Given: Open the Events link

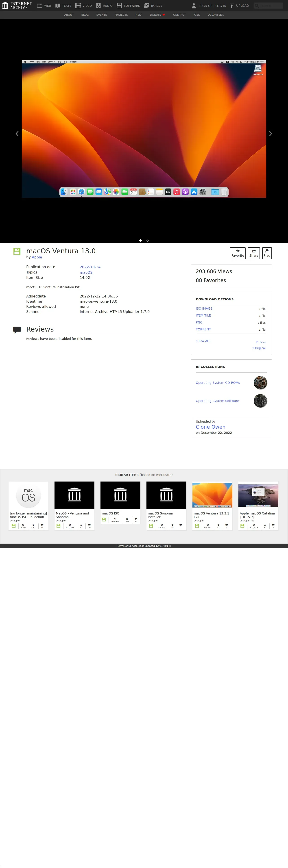Looking at the screenshot, I should (x=102, y=15).
